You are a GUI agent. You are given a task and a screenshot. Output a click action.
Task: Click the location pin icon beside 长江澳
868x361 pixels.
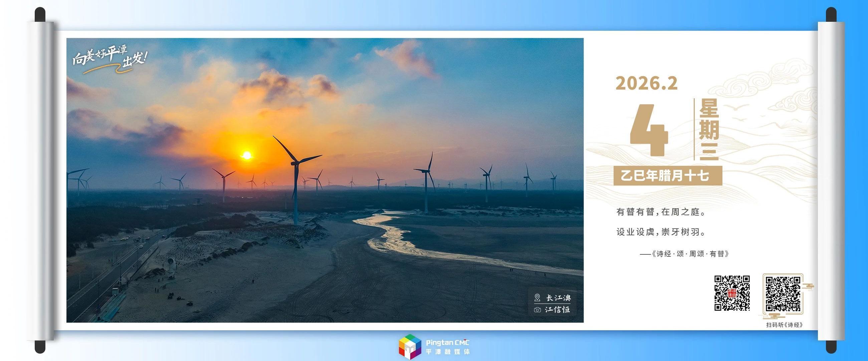pos(537,297)
